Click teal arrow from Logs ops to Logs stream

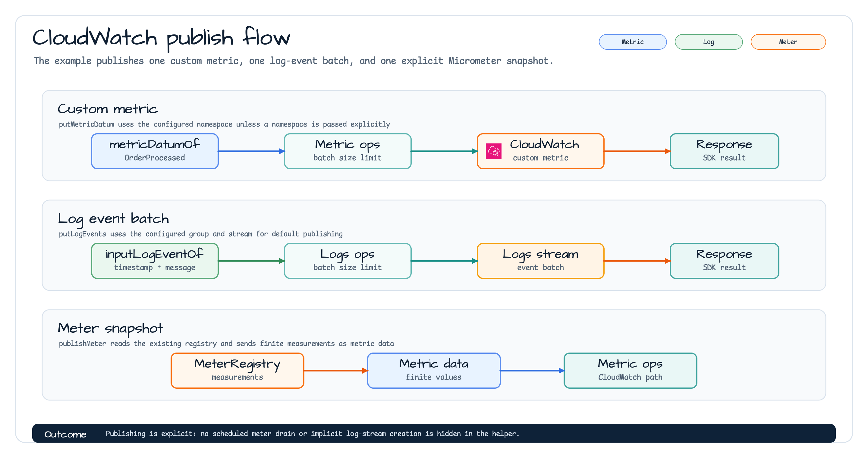coord(444,261)
